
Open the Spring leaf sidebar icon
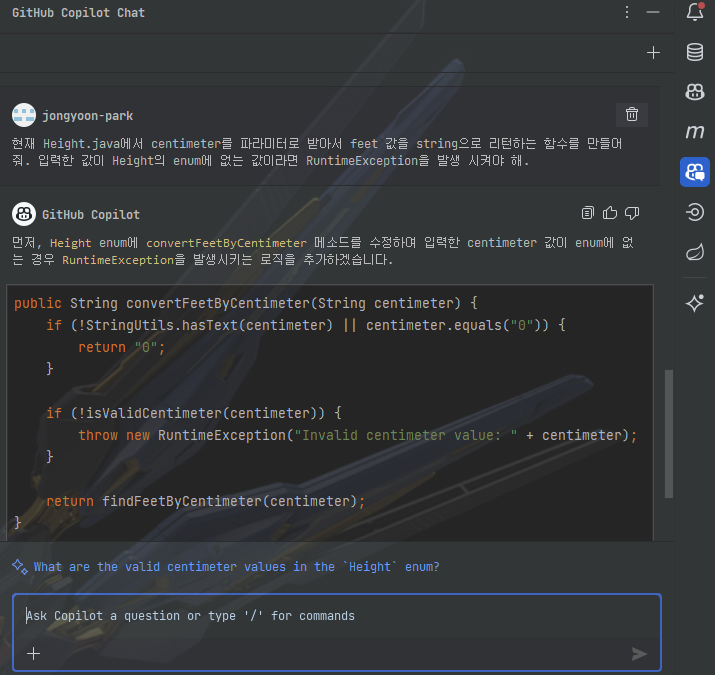(x=695, y=252)
